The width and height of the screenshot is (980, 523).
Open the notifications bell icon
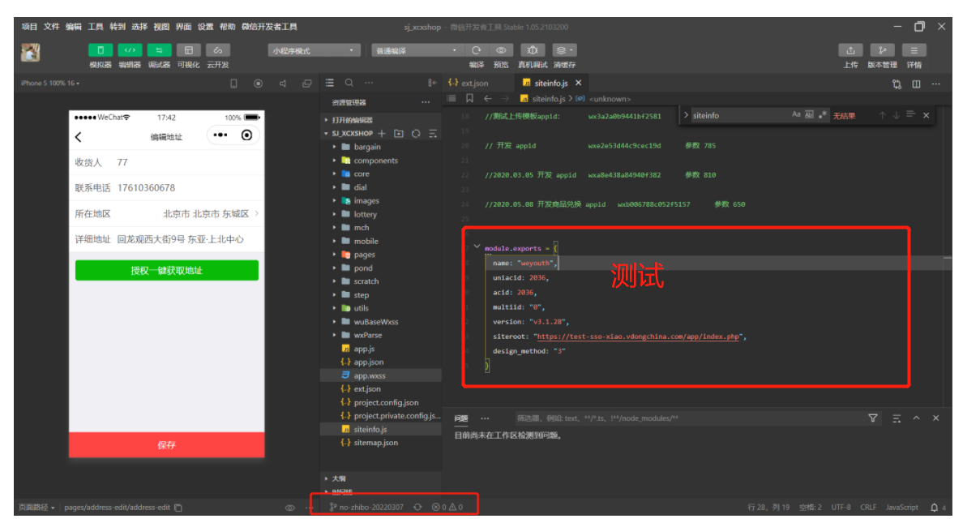pyautogui.click(x=934, y=508)
